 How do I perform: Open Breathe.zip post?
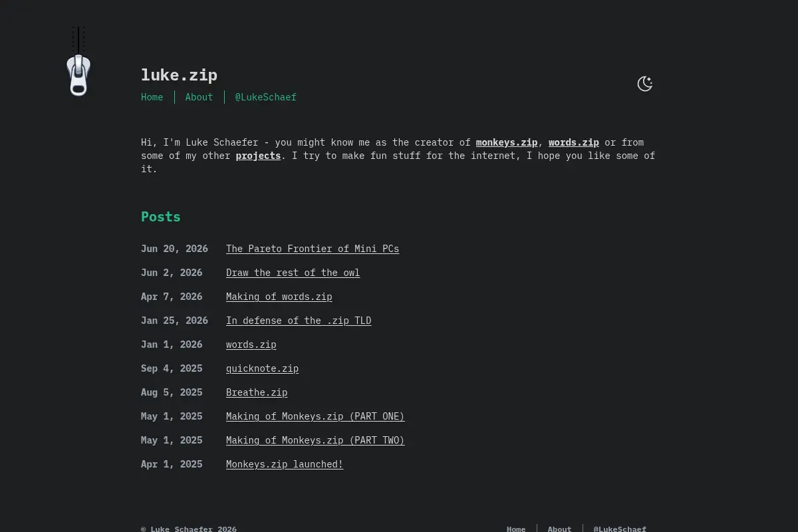(x=257, y=392)
